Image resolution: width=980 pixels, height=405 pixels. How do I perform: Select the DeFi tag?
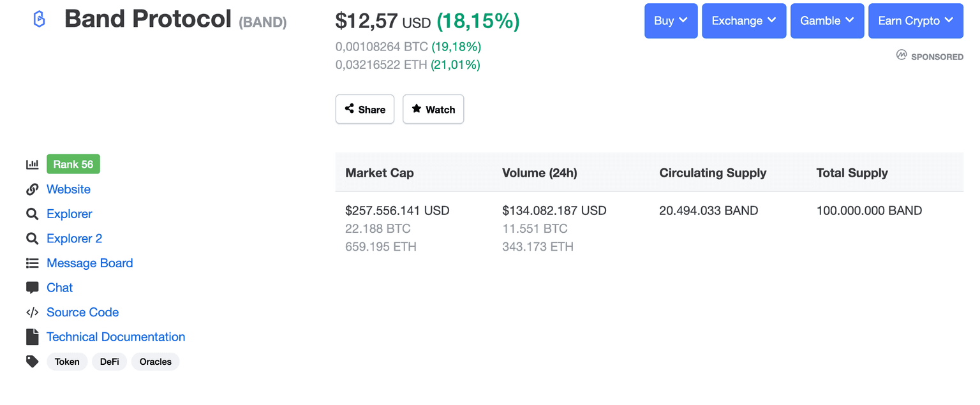tap(110, 362)
